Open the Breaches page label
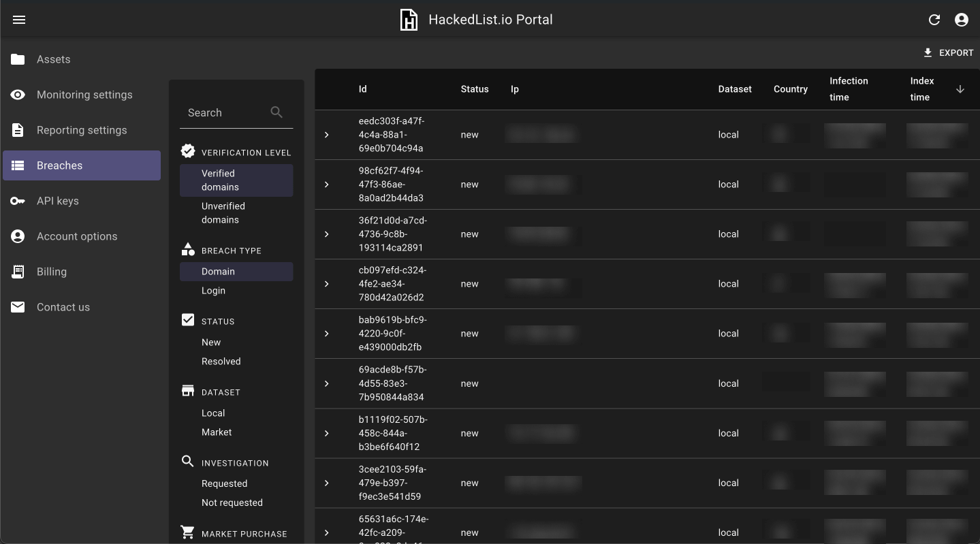This screenshot has height=544, width=980. (59, 165)
